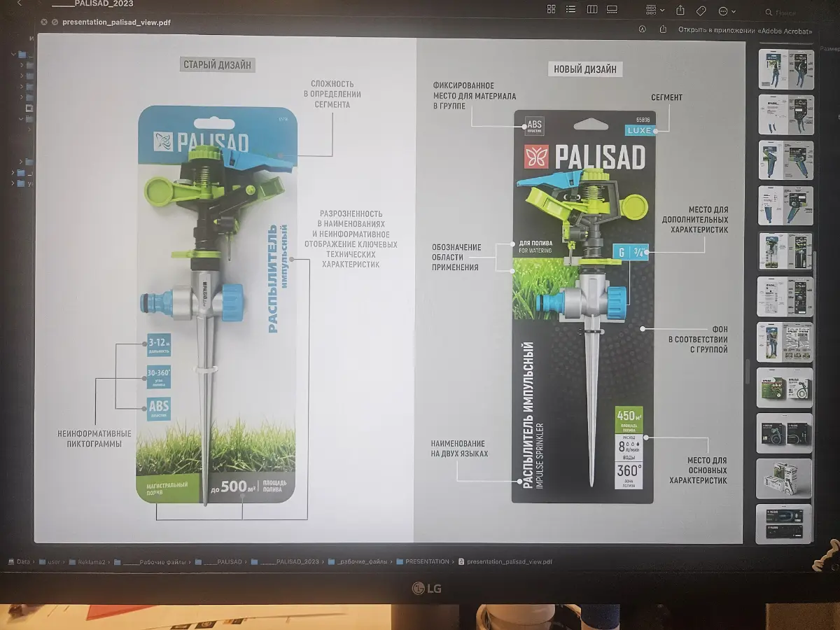Viewport: 840px width, 630px height.
Task: Click _рабочие_файлы in the path bar
Action: click(358, 561)
